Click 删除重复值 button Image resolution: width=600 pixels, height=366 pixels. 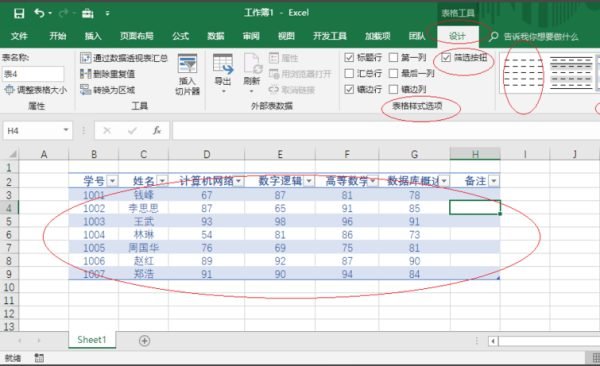click(x=108, y=74)
